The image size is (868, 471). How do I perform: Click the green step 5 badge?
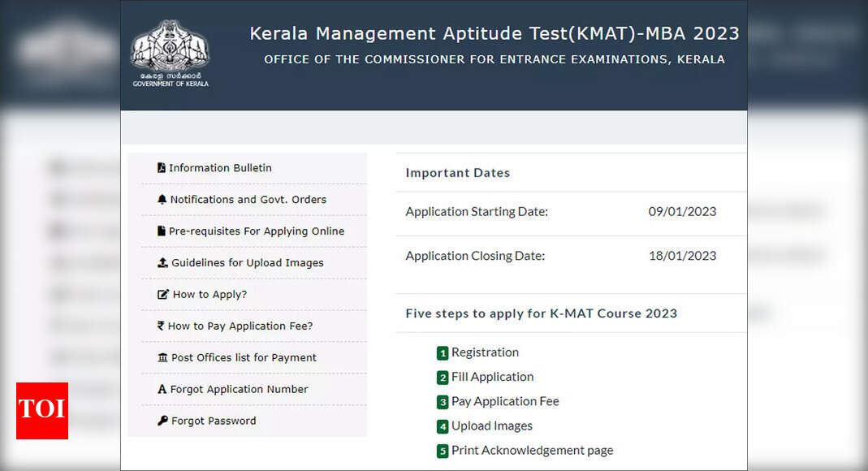(443, 451)
